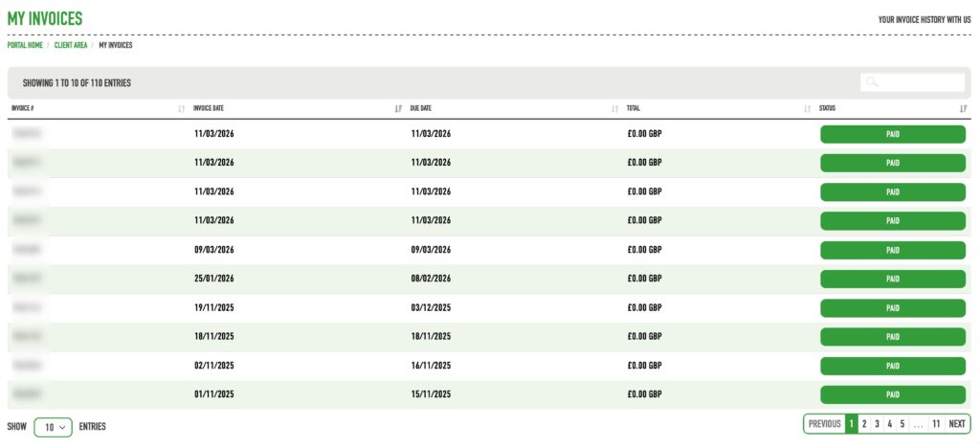Click the Next page button
Image resolution: width=980 pixels, height=448 pixels.
pos(957,424)
